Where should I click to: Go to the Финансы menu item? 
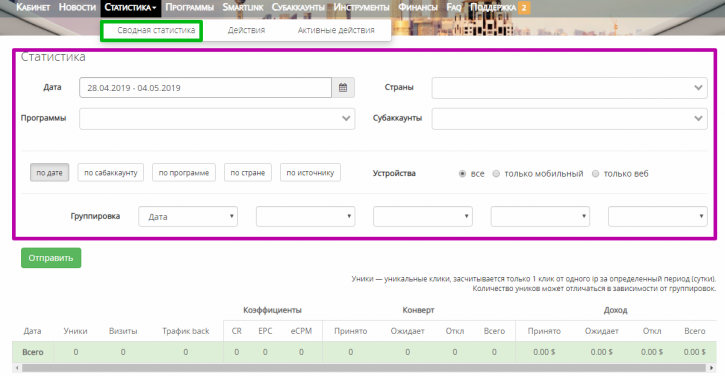[x=418, y=7]
